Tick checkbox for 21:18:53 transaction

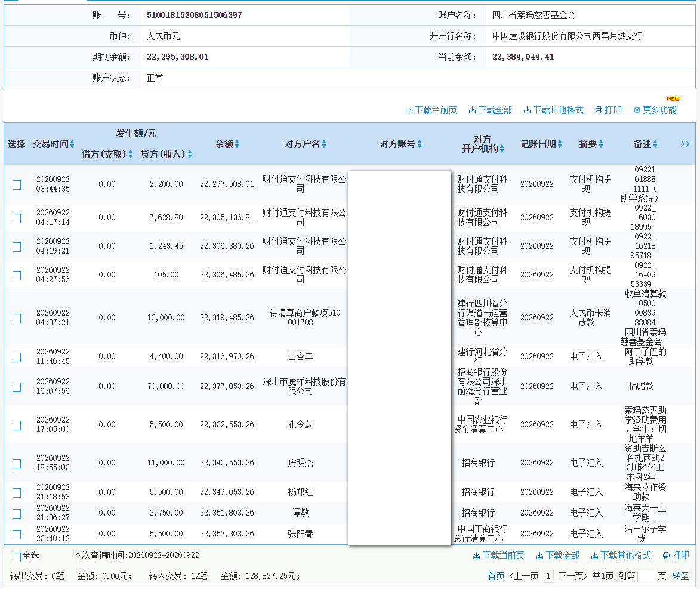17,492
